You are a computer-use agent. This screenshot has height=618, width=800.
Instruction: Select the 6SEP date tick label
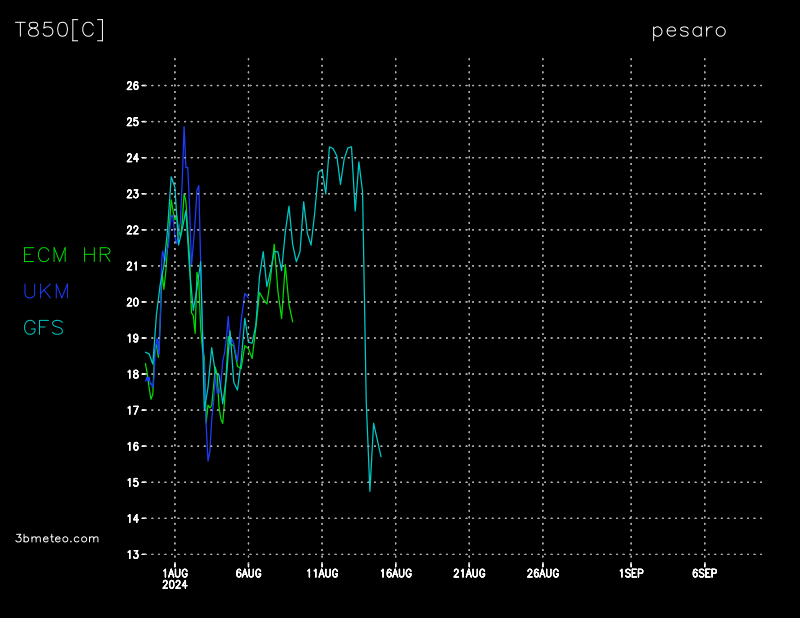click(x=704, y=573)
